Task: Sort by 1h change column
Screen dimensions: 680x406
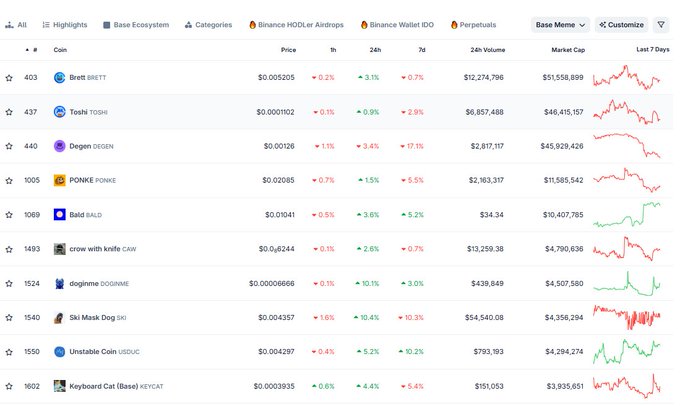Action: [333, 50]
